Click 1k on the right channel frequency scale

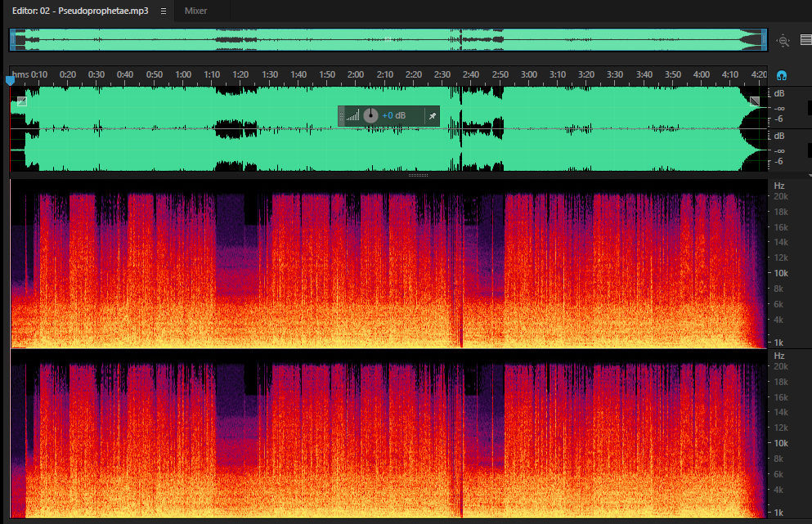click(778, 513)
